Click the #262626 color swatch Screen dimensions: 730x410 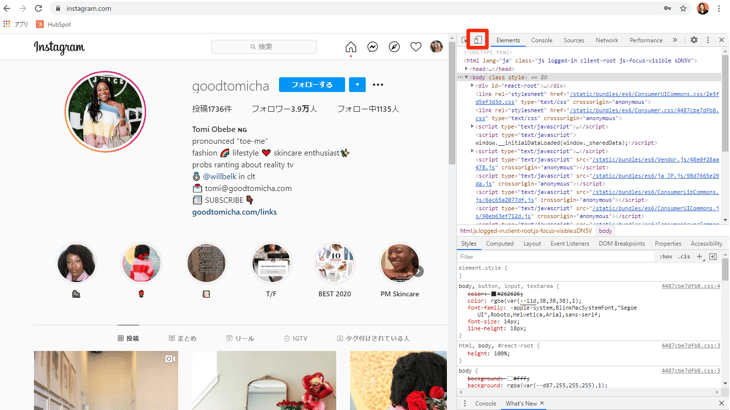point(493,294)
